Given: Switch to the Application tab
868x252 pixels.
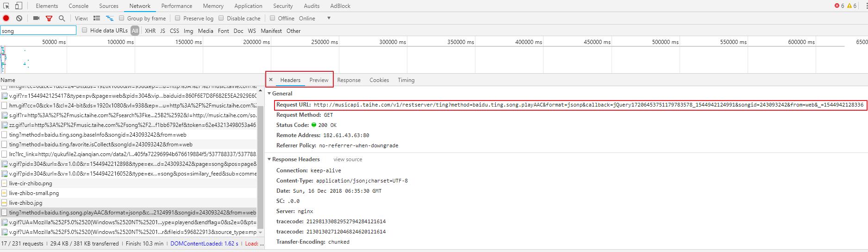Looking at the screenshot, I should (x=248, y=6).
